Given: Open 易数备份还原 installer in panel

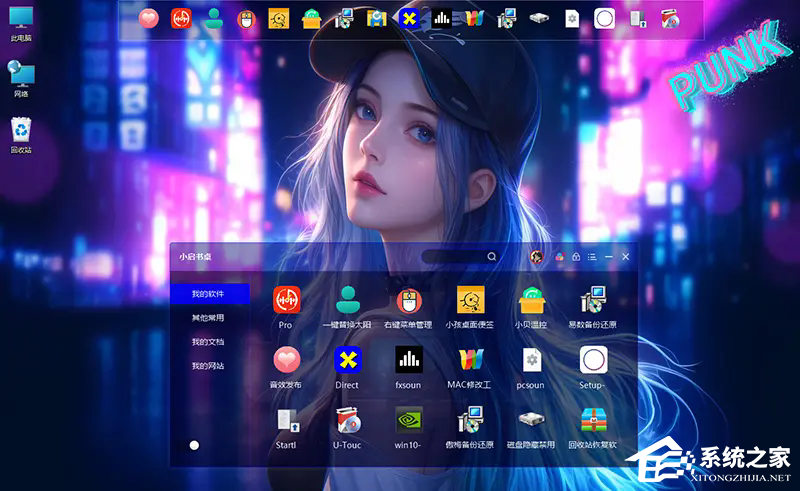Looking at the screenshot, I should 593,300.
